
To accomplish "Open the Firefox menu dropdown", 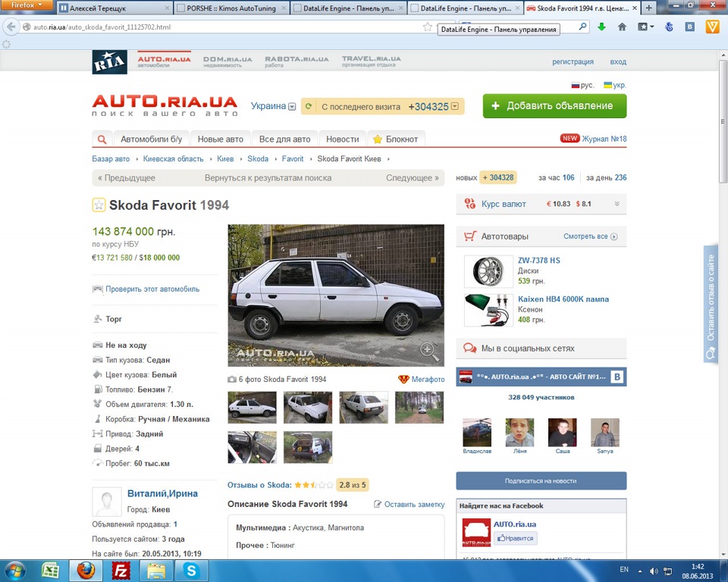I will (x=26, y=5).
